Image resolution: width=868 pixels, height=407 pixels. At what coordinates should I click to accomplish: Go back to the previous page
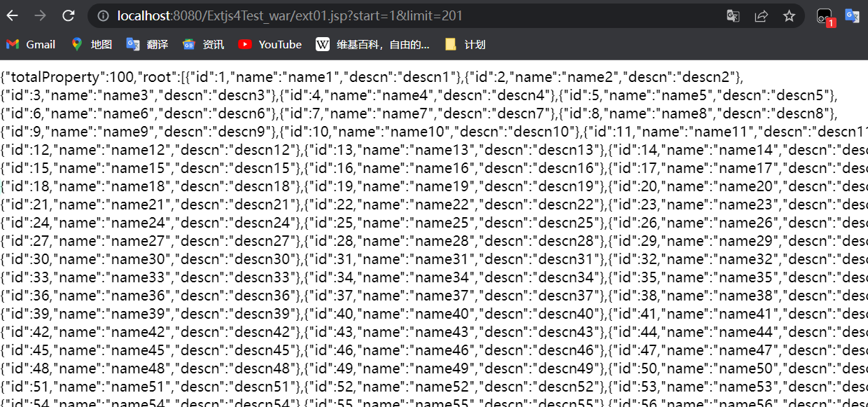[x=13, y=15]
